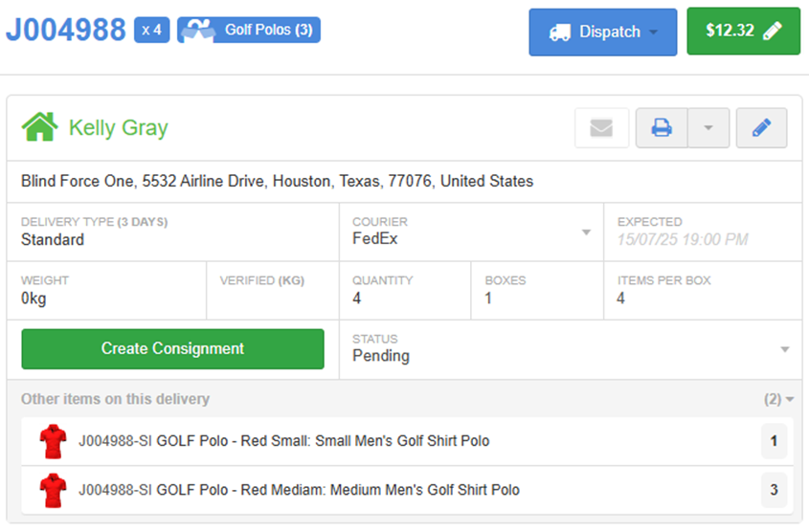Viewport: 809px width, 532px height.
Task: Click the Golf Polos group icon
Action: pyautogui.click(x=197, y=30)
